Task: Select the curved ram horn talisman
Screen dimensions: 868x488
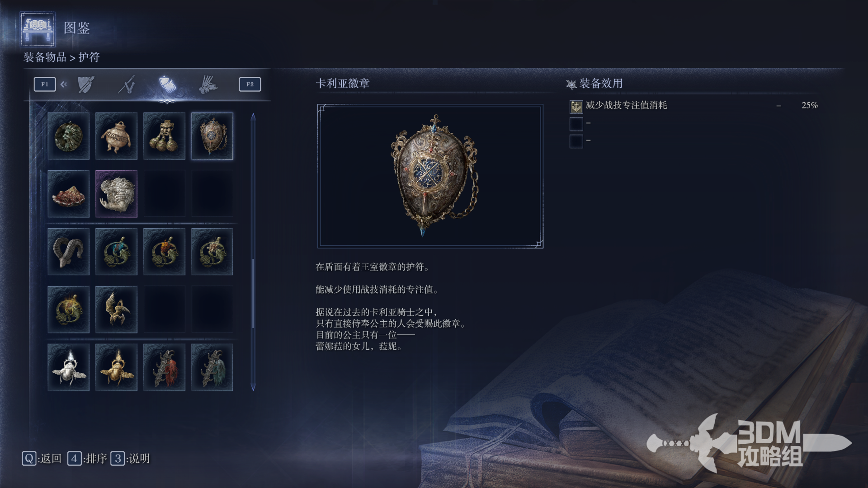Action: (x=68, y=252)
